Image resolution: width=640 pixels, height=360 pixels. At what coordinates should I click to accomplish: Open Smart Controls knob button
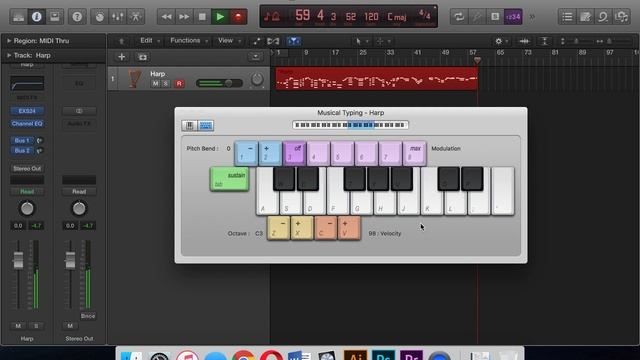tap(100, 17)
